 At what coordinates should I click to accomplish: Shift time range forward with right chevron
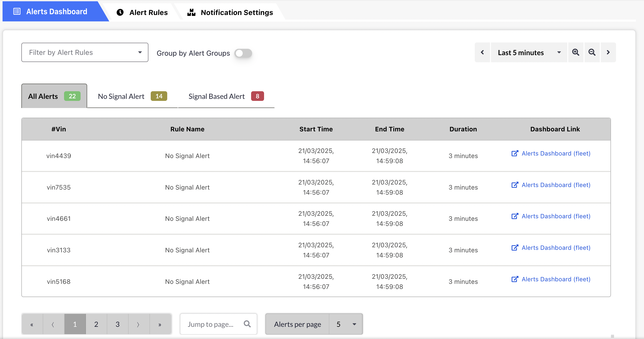tap(608, 52)
